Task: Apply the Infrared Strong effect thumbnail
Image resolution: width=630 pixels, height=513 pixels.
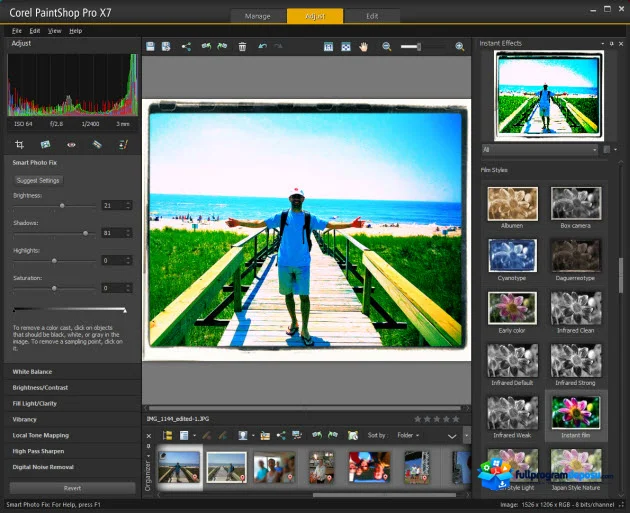Action: pyautogui.click(x=576, y=360)
